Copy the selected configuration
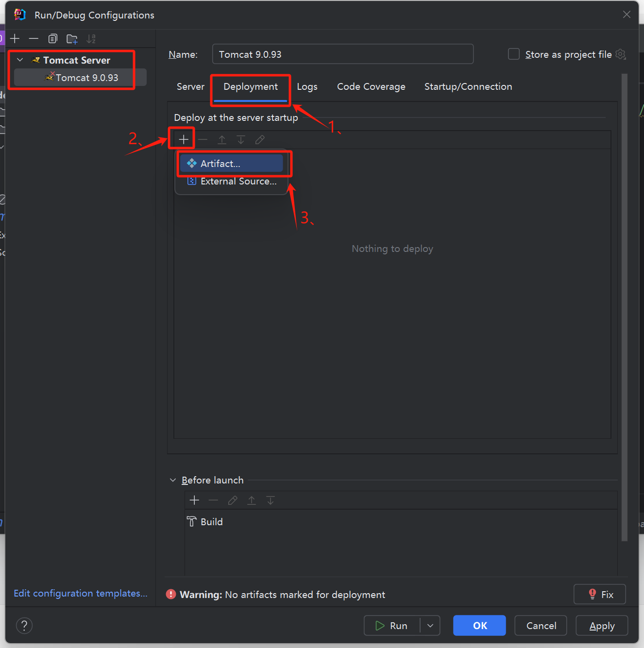Image resolution: width=644 pixels, height=648 pixels. click(x=53, y=39)
